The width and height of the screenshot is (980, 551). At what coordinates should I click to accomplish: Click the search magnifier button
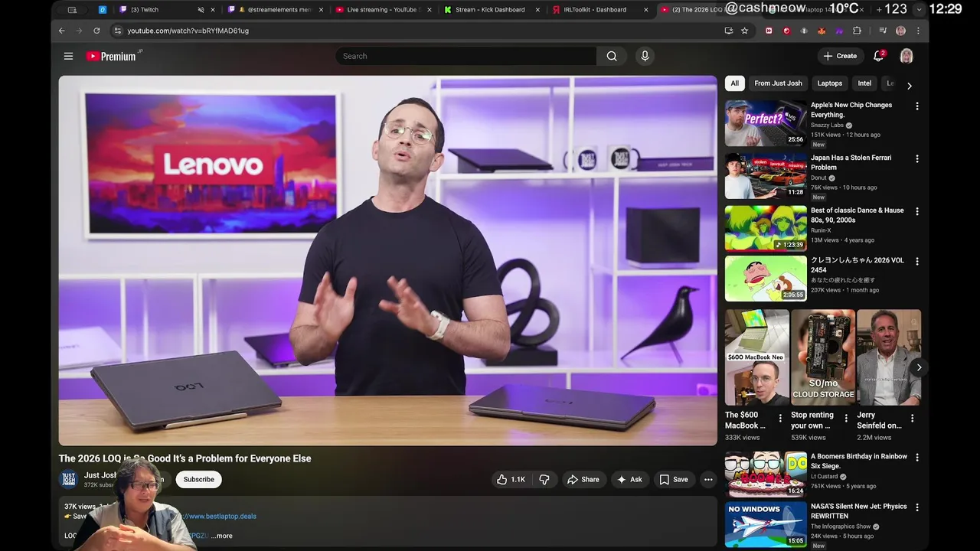(612, 56)
